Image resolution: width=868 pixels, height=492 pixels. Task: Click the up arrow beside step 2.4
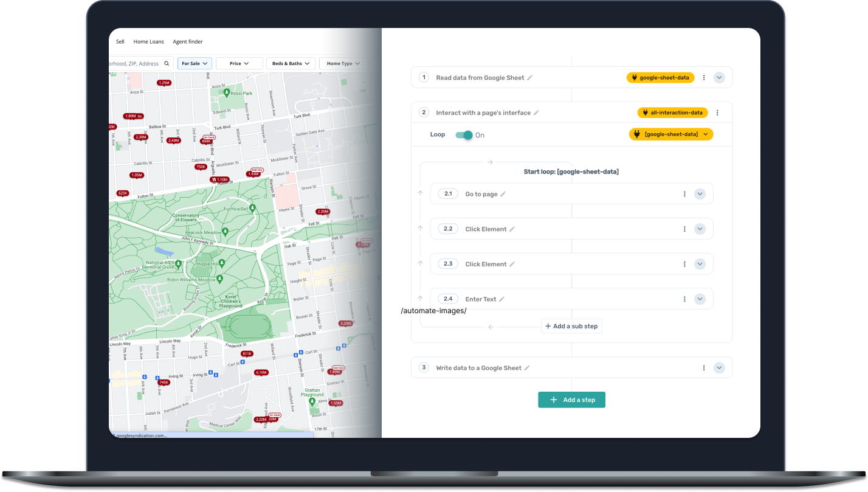pyautogui.click(x=420, y=298)
